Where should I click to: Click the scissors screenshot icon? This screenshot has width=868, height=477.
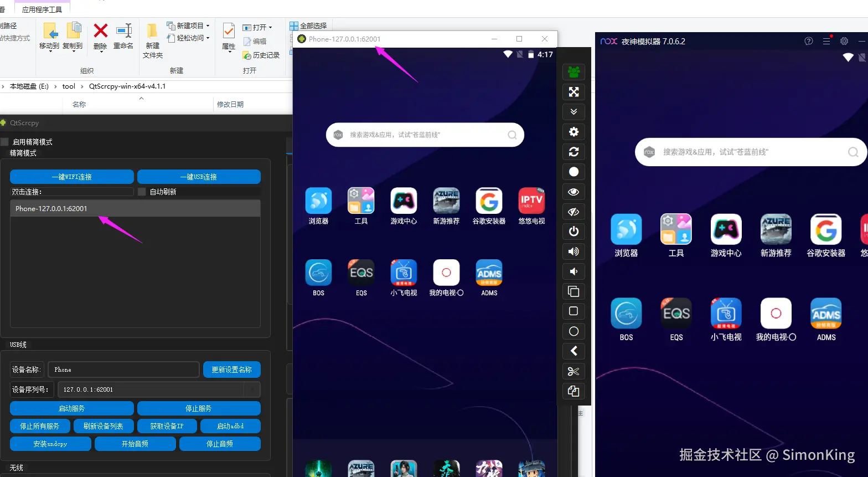573,371
